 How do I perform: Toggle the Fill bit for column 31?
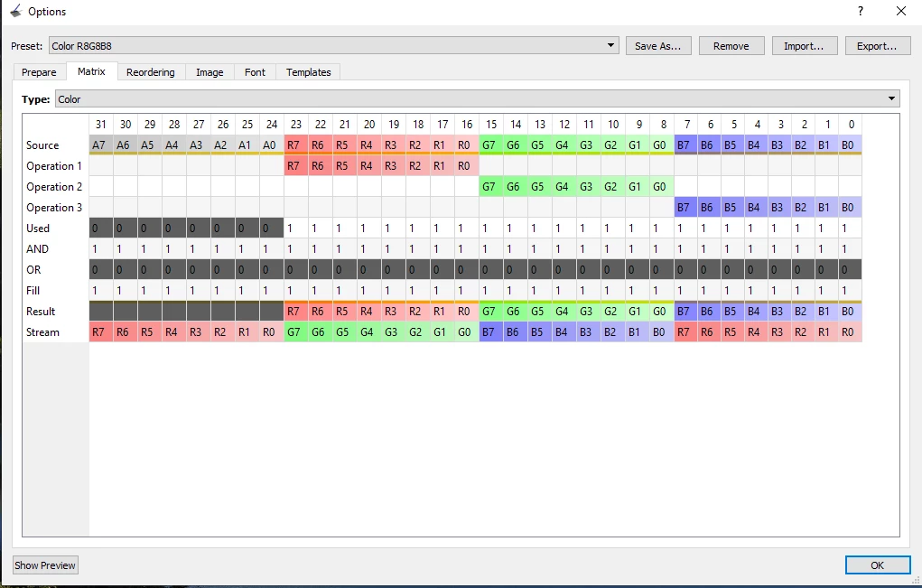pyautogui.click(x=101, y=291)
